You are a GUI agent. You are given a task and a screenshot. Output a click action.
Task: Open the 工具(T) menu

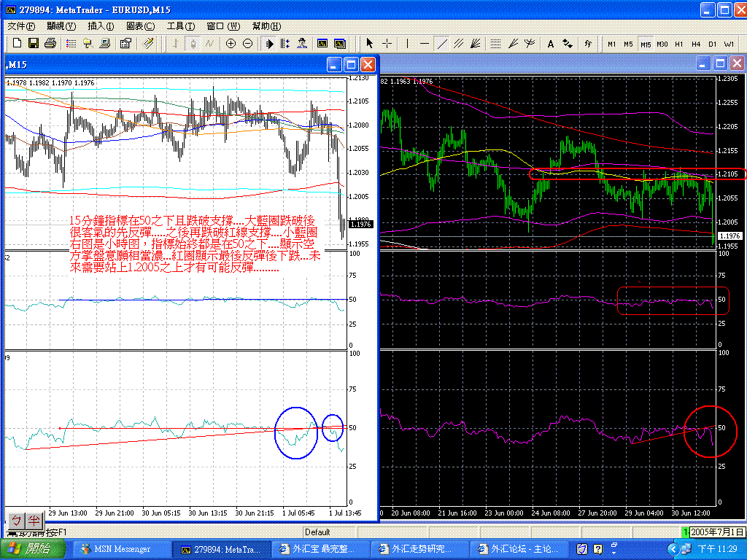181,26
